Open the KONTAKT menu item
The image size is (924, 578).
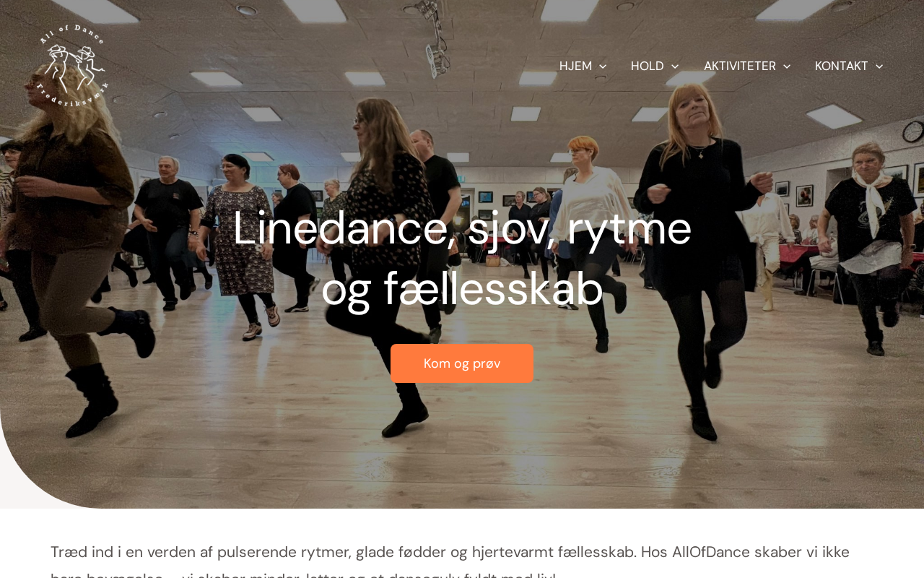pos(842,66)
